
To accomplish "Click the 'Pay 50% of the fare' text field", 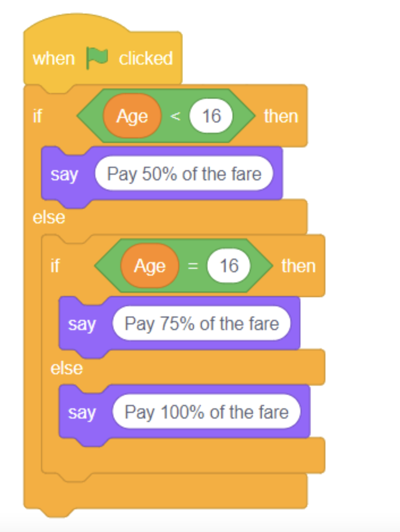I will coord(184,174).
